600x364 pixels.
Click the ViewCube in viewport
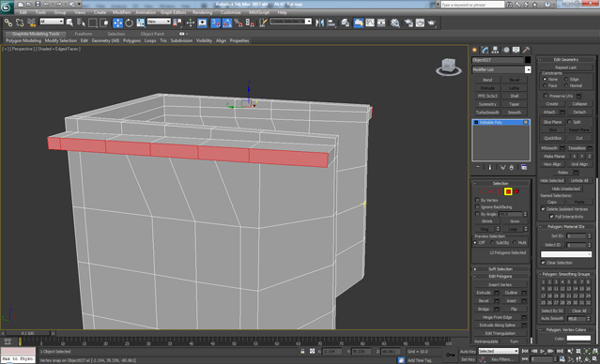click(448, 67)
